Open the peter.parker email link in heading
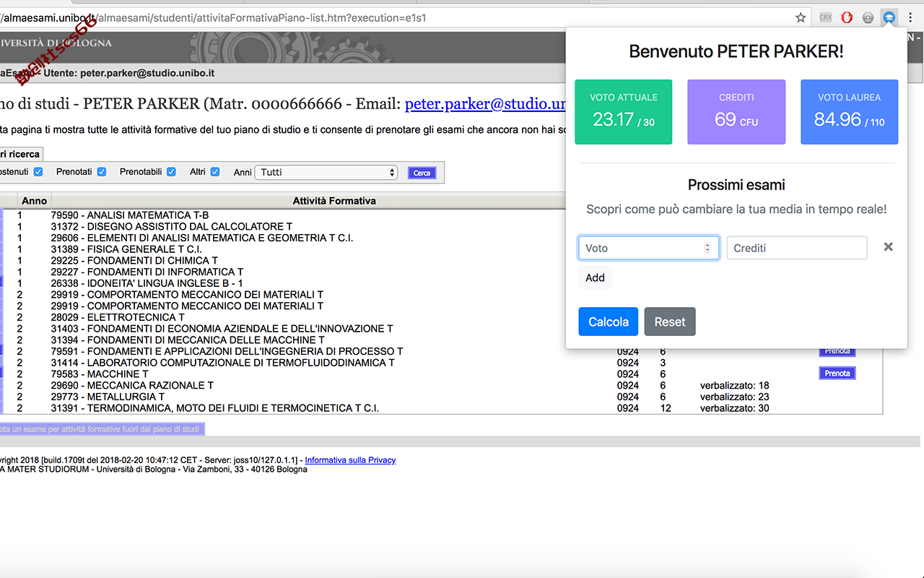Screen dimensions: 924x578 (485, 104)
